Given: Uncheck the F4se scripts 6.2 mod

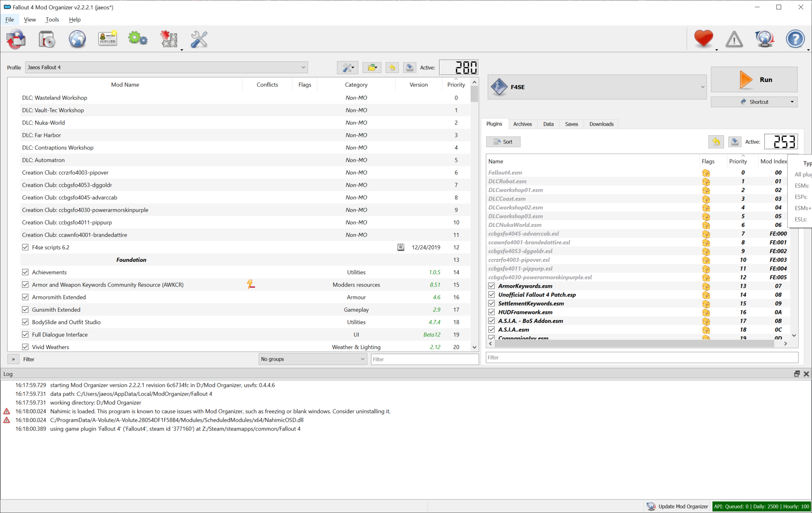Looking at the screenshot, I should point(25,247).
